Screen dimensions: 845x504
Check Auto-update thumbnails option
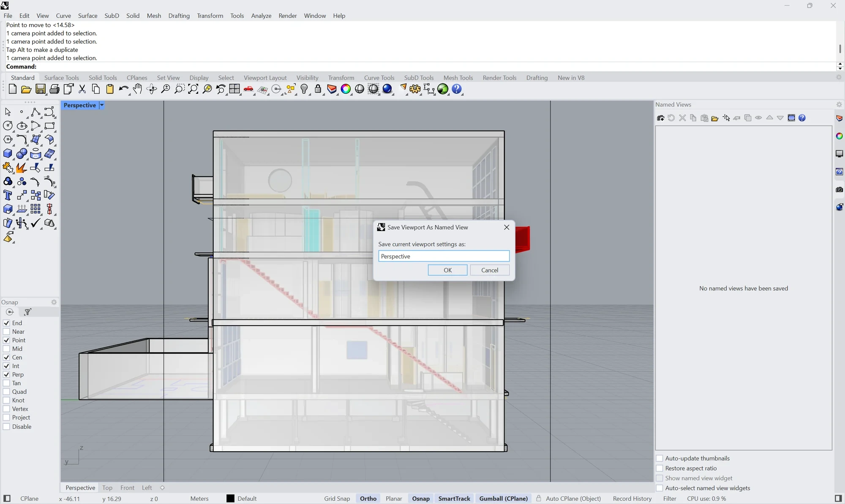coord(660,458)
